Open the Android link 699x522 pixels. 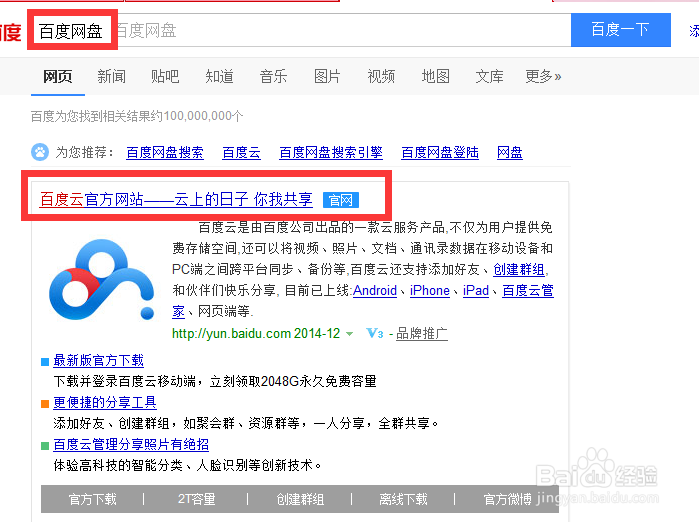click(x=375, y=291)
